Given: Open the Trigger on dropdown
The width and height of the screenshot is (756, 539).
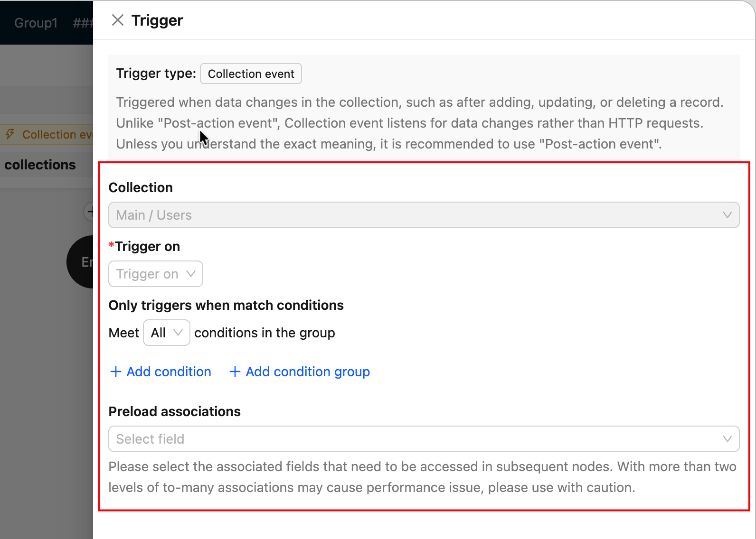Looking at the screenshot, I should (x=156, y=274).
